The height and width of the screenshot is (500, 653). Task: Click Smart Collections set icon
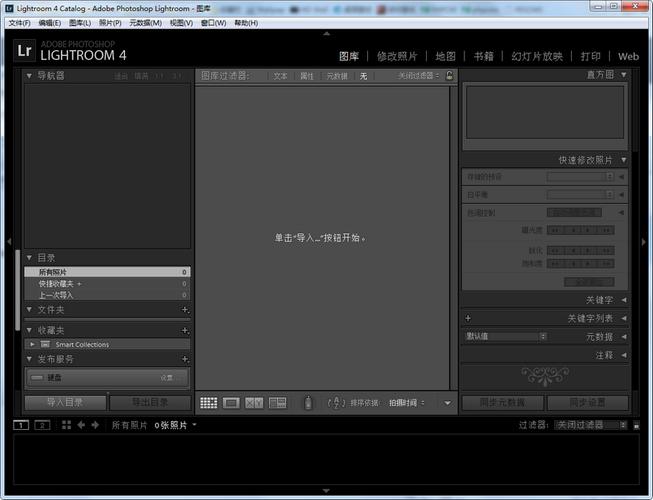tap(45, 344)
